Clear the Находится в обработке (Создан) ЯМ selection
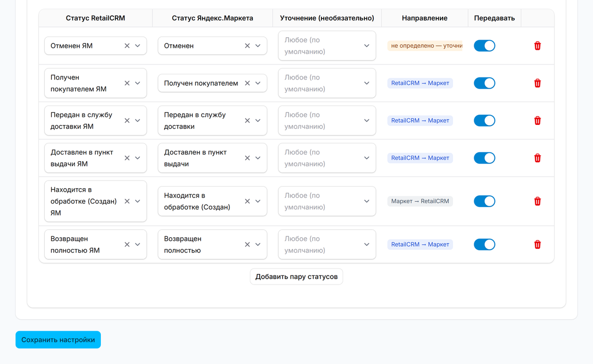Image resolution: width=593 pixels, height=364 pixels. point(127,201)
